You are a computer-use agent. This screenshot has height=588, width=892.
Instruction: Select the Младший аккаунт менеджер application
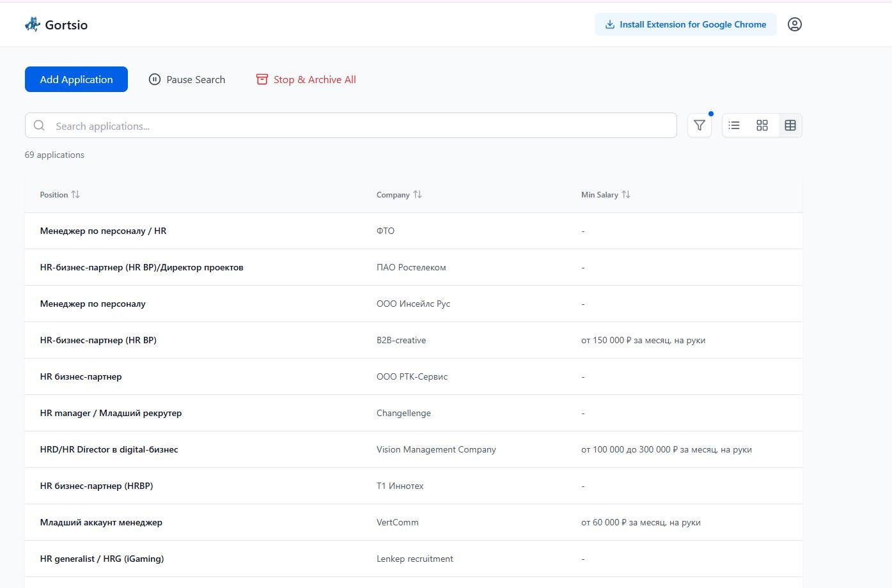(101, 522)
